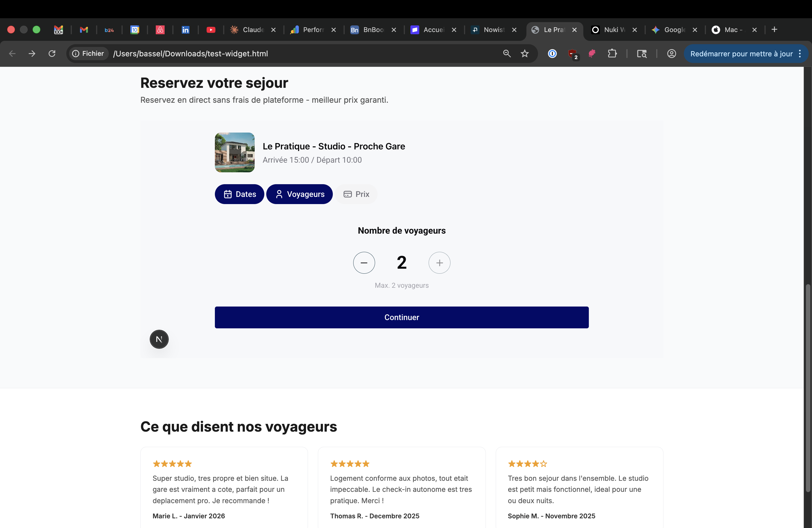Click the page vertical scrollbar thumb
Screen dimensions: 812x528
[x=808, y=389]
